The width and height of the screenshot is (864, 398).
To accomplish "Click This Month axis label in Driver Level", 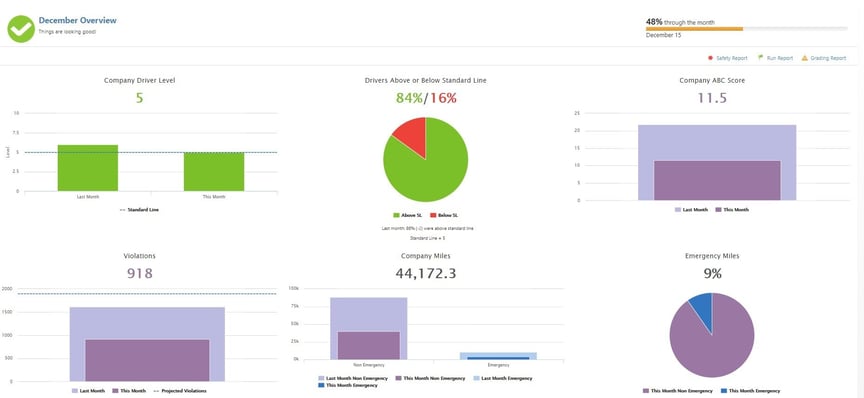I will pos(214,197).
